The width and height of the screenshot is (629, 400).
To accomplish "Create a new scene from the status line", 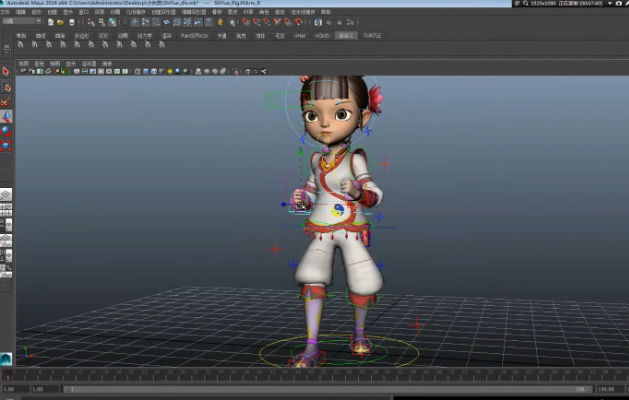I will pos(51,22).
